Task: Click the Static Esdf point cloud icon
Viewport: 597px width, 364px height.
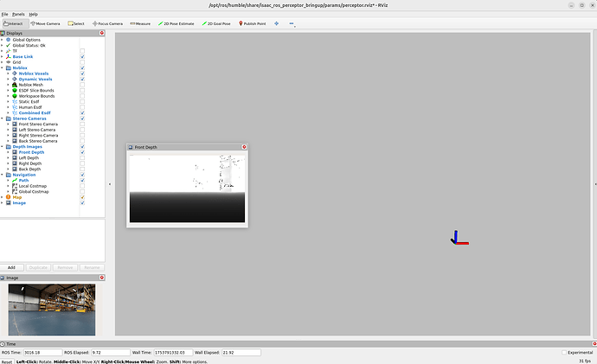Action: pyautogui.click(x=15, y=101)
